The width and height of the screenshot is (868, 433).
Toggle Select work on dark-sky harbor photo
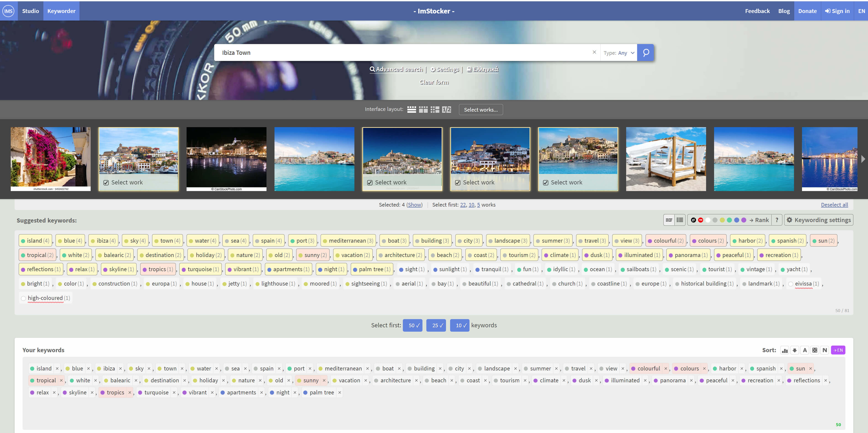point(370,183)
